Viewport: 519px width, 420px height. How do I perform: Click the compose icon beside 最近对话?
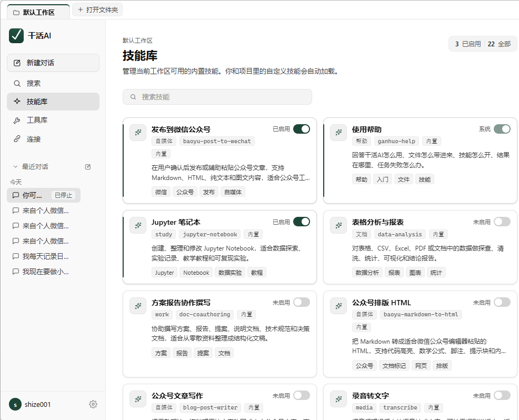click(x=88, y=167)
